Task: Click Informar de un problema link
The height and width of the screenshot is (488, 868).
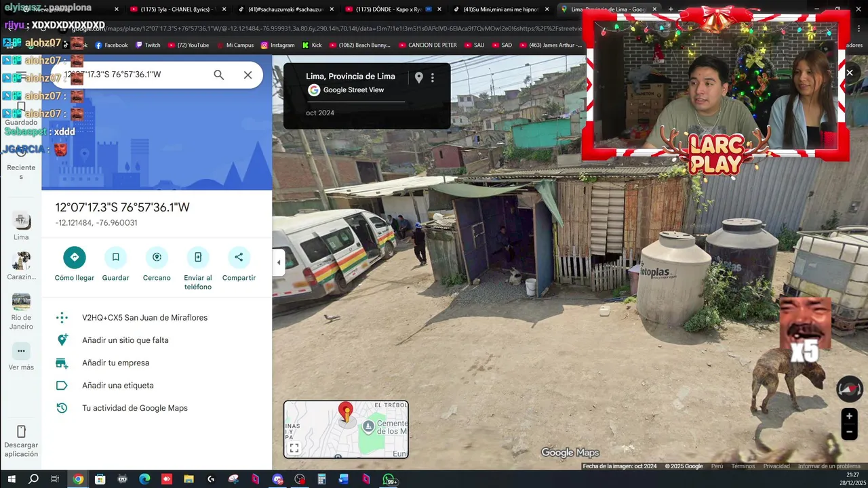Action: [829, 466]
